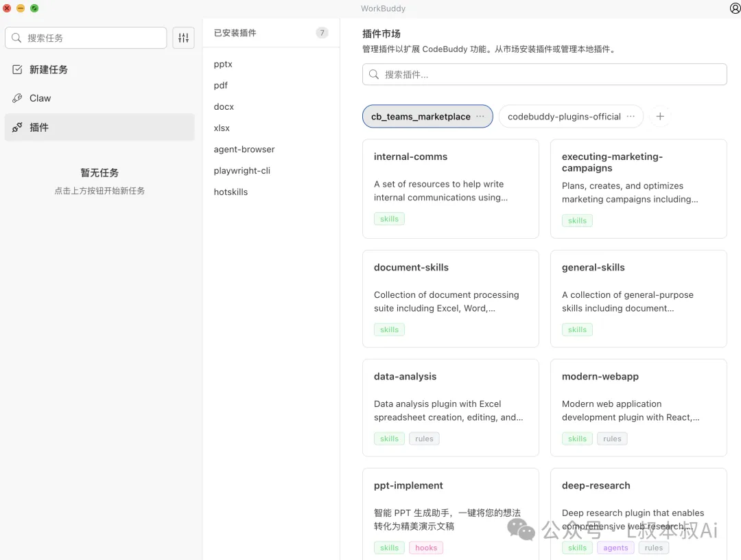The width and height of the screenshot is (741, 560).
Task: Select installed plugin pptx
Action: tap(223, 64)
